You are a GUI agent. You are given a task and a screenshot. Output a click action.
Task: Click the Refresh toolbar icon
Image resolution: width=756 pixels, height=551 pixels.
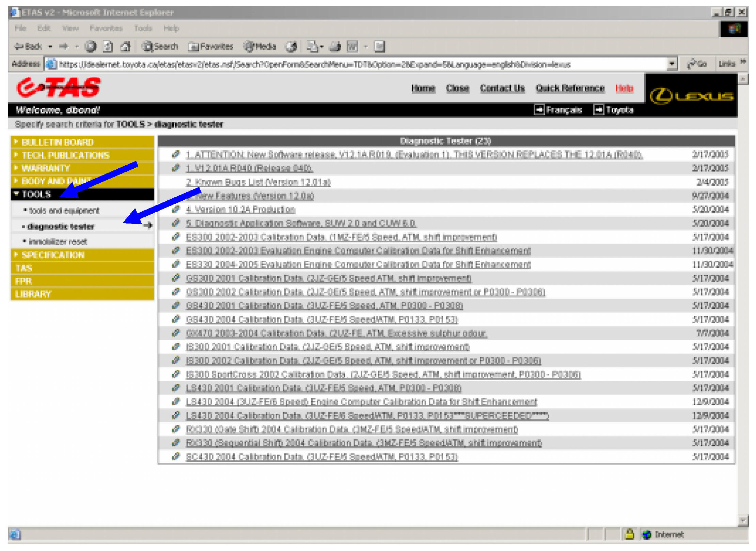[x=108, y=46]
